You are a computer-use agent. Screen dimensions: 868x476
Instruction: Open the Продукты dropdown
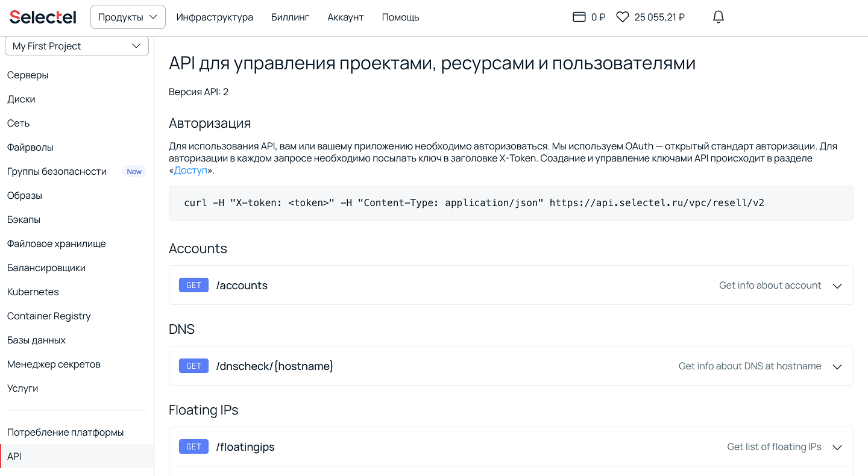[128, 17]
